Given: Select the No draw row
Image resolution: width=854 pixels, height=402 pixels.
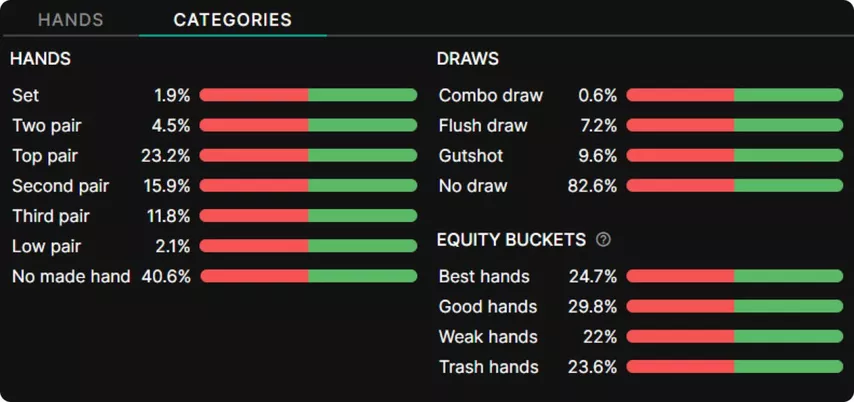Looking at the screenshot, I should [x=473, y=186].
